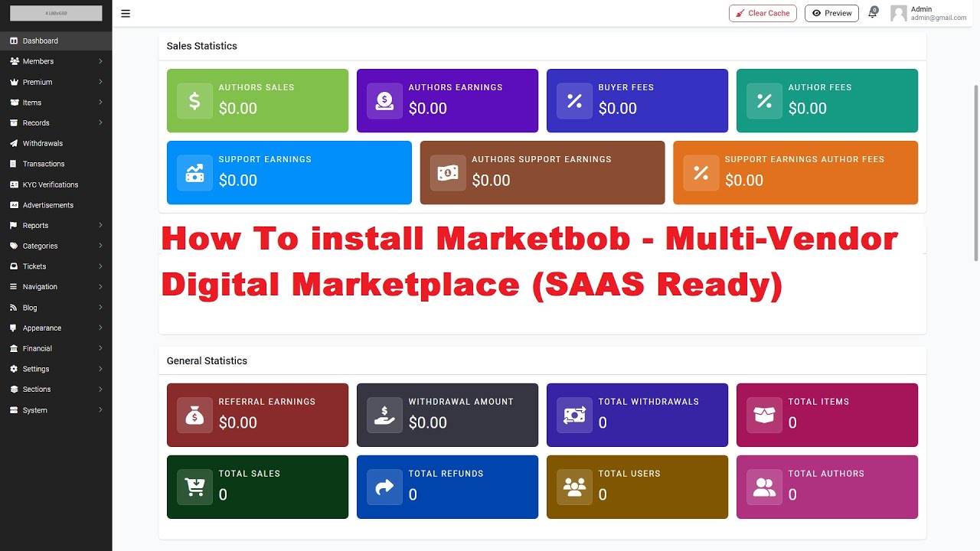The image size is (980, 551).
Task: Go to KYC Verifications page
Action: pyautogui.click(x=56, y=184)
